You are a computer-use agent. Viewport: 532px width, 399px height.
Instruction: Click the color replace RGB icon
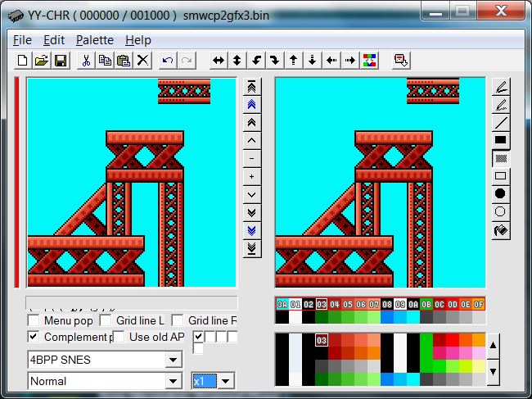pyautogui.click(x=369, y=61)
